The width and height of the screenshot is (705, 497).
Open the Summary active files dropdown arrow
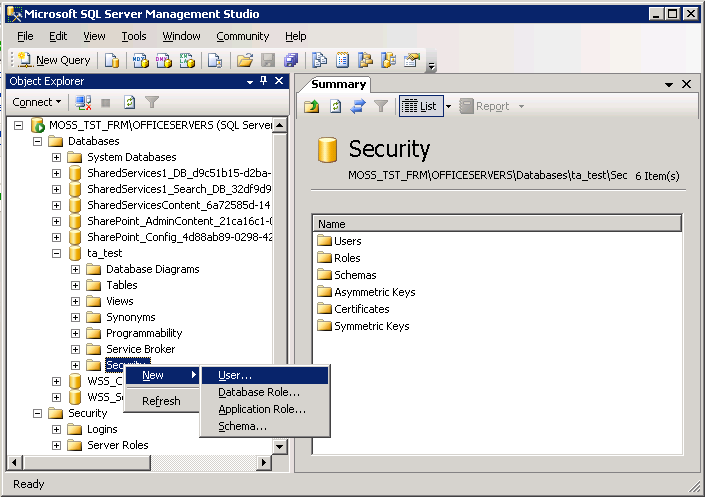click(669, 85)
